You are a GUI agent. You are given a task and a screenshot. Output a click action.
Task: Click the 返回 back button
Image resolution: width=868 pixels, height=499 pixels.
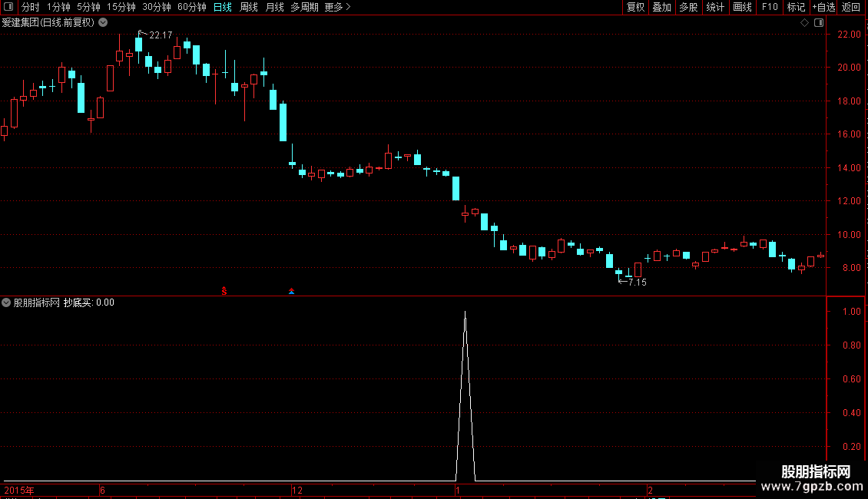pos(851,7)
